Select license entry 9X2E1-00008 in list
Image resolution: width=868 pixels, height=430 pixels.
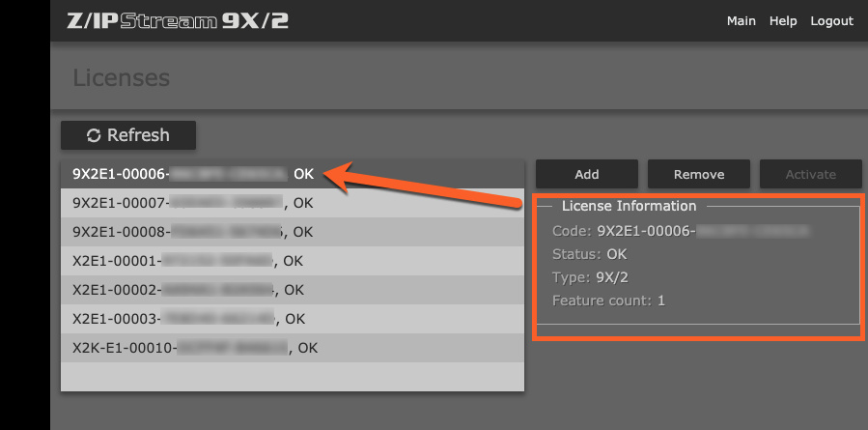pos(193,232)
